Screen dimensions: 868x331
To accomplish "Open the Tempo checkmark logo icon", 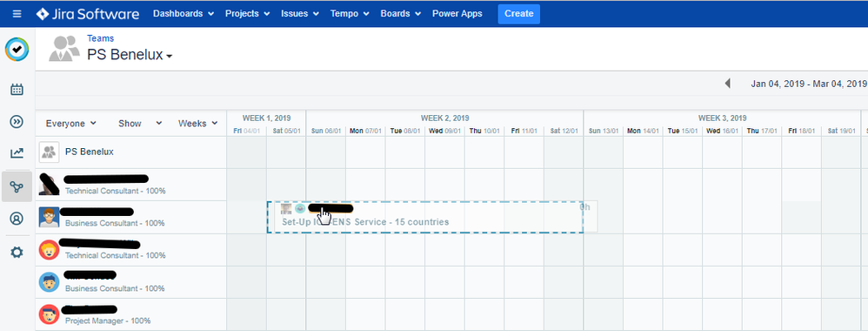I will pos(17,50).
